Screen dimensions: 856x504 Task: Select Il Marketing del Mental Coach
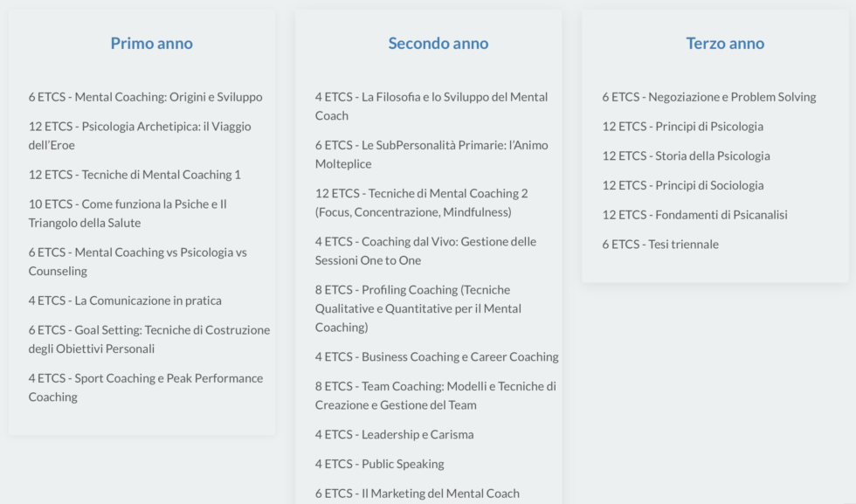417,494
